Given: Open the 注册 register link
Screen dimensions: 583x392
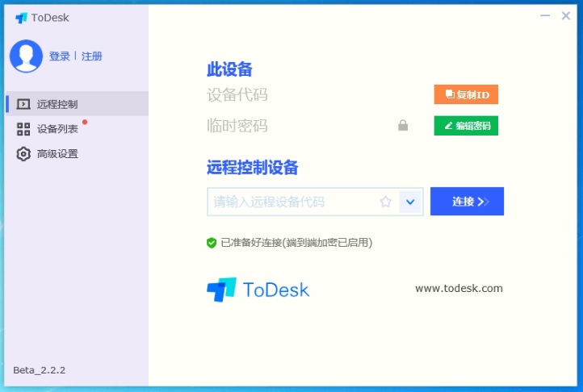Looking at the screenshot, I should click(91, 56).
